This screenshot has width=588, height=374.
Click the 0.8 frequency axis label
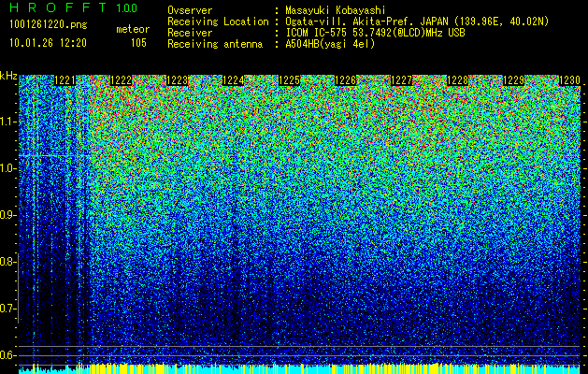(x=7, y=262)
